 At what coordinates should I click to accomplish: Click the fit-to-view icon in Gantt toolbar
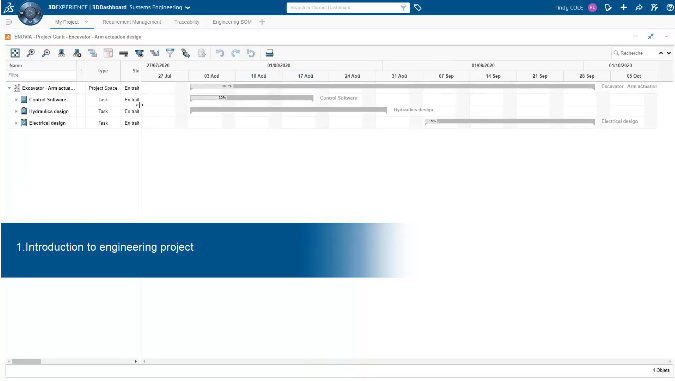pos(15,53)
